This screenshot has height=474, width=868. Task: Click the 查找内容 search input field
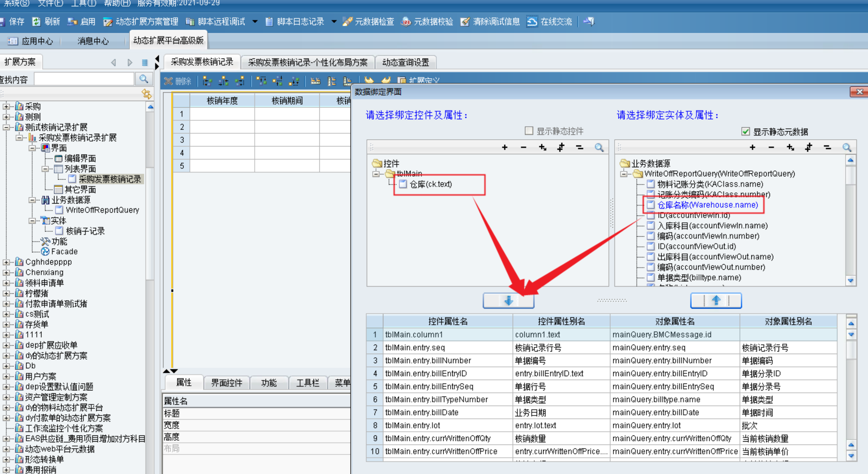click(84, 79)
